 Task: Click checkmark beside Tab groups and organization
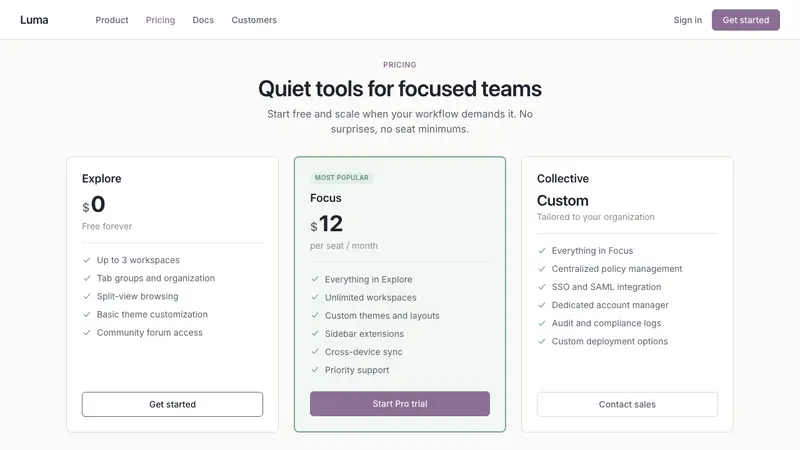coord(87,278)
